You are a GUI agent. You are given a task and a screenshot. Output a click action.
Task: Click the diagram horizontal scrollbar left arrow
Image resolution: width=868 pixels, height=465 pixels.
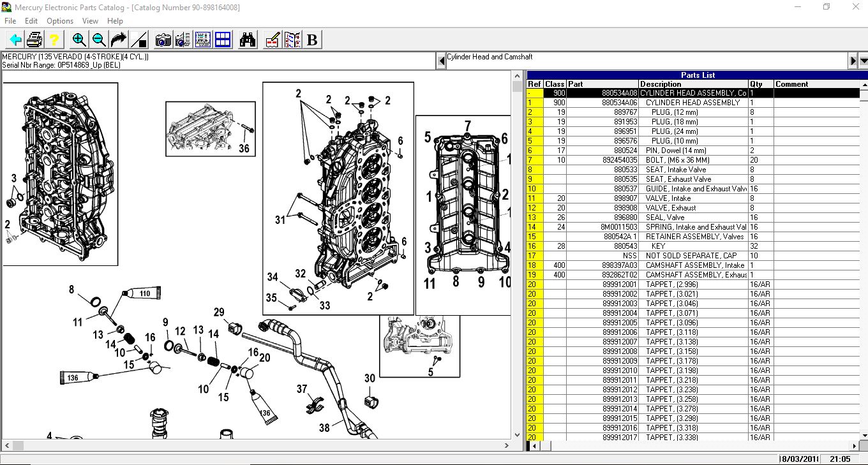[x=6, y=445]
